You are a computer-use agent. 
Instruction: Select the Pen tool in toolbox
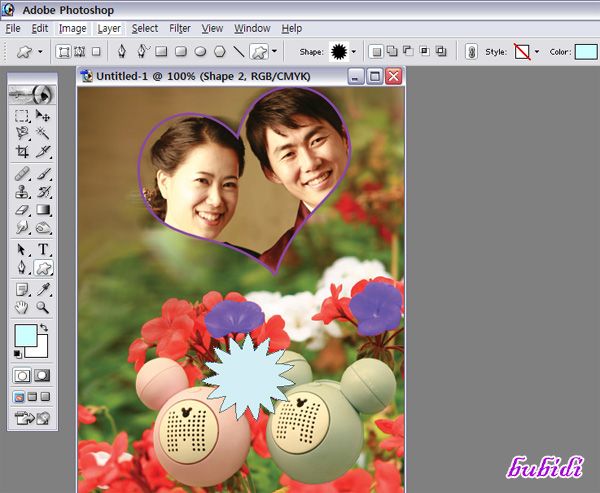[22, 268]
